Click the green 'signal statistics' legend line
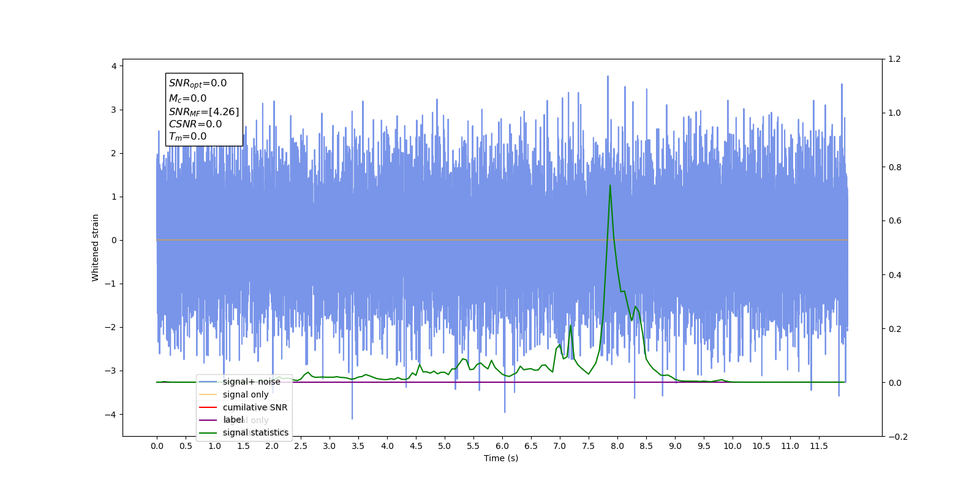Viewport: 980px width, 490px height. 208,433
